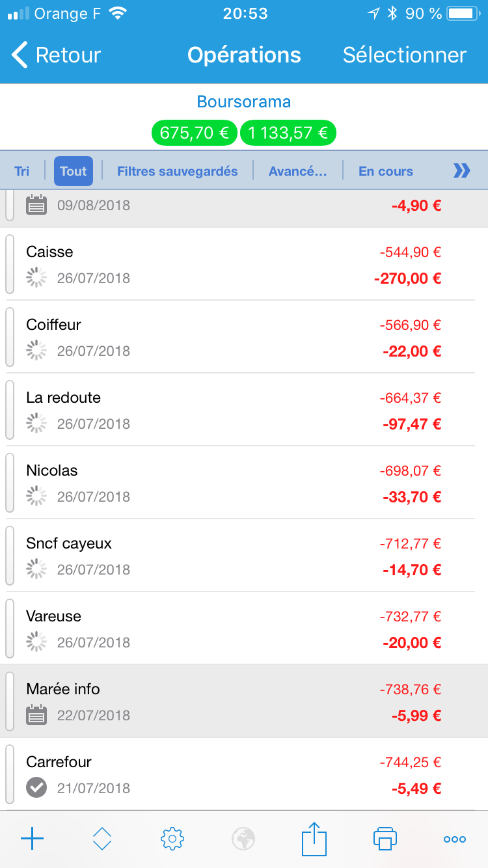
Task: Open the sort up-down diamond icon
Action: [102, 839]
